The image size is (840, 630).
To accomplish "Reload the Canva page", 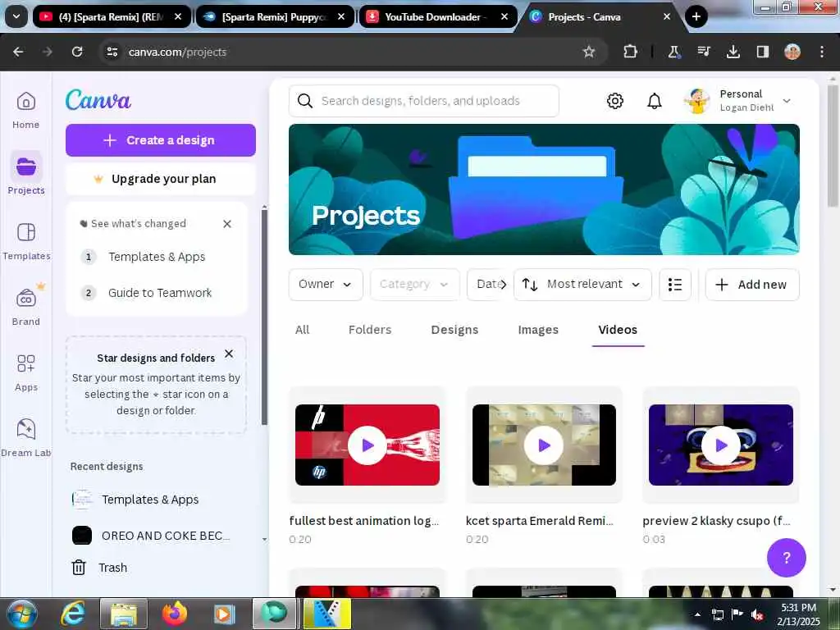I will click(x=77, y=52).
